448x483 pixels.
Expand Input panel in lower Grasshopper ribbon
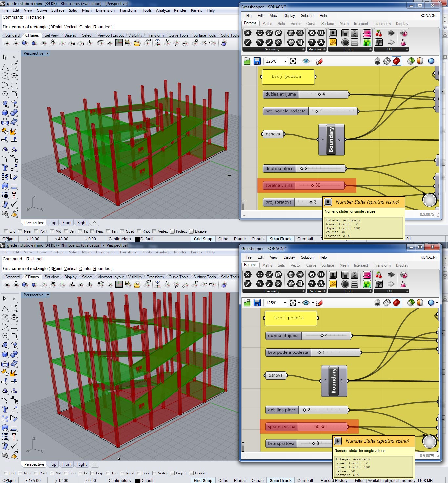(371, 291)
